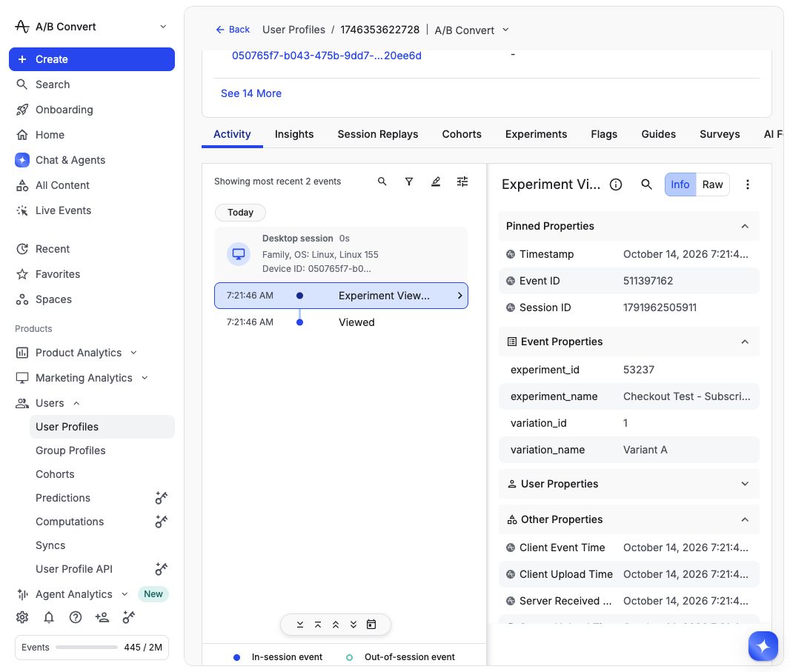790x672 pixels.
Task: Collapse the Other Properties section
Action: click(745, 520)
